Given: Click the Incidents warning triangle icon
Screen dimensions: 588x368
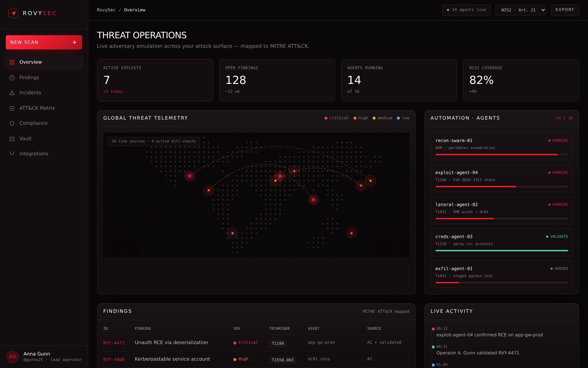Looking at the screenshot, I should (x=12, y=93).
